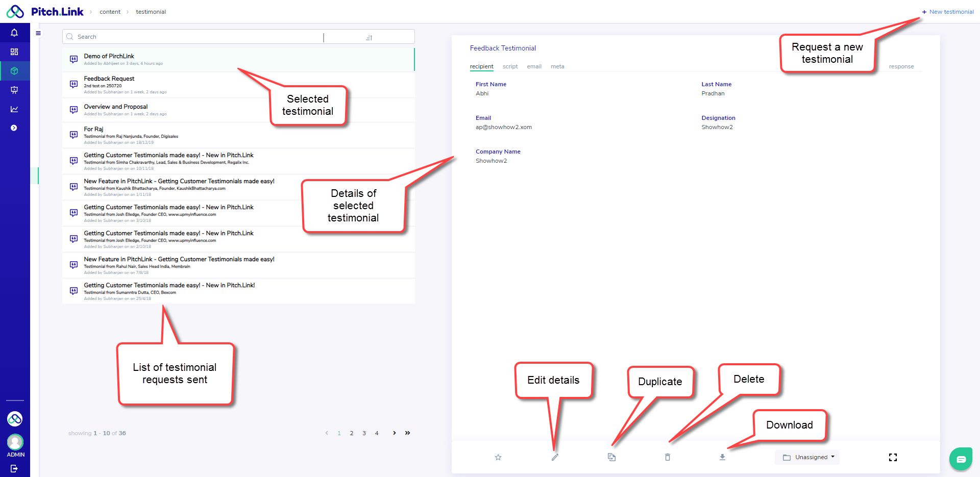
Task: Click the notifications bell icon
Action: (14, 33)
